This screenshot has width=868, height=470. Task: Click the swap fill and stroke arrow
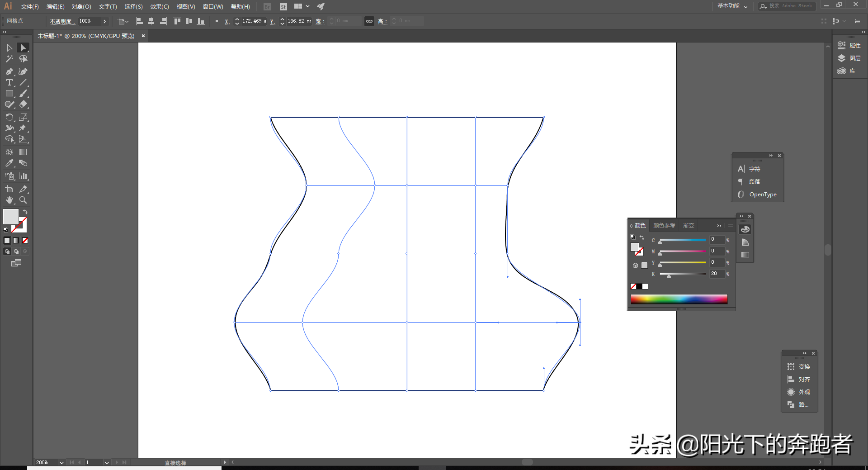point(25,212)
